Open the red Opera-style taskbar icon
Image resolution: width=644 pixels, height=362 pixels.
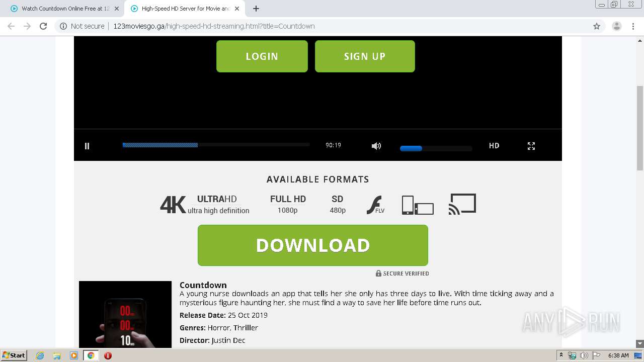coord(108,355)
